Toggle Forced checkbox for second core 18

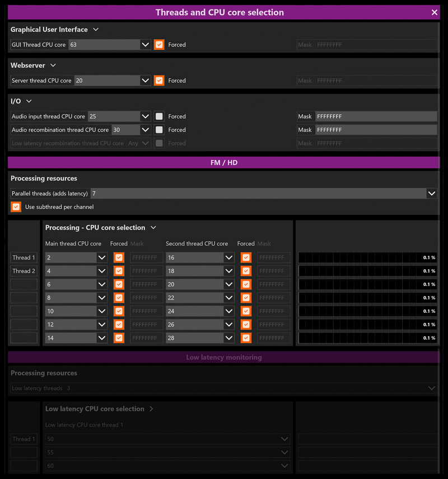(x=246, y=271)
